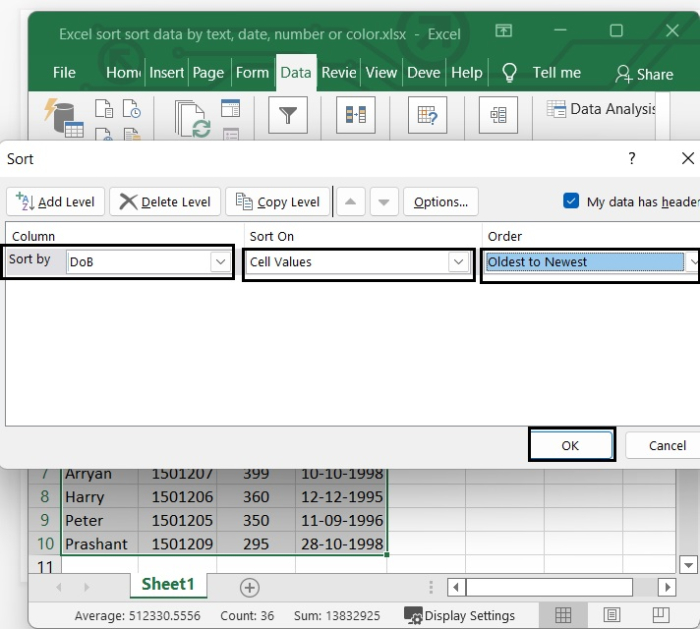Switch to the Insert ribbon tab
This screenshot has width=700, height=629.
[166, 72]
